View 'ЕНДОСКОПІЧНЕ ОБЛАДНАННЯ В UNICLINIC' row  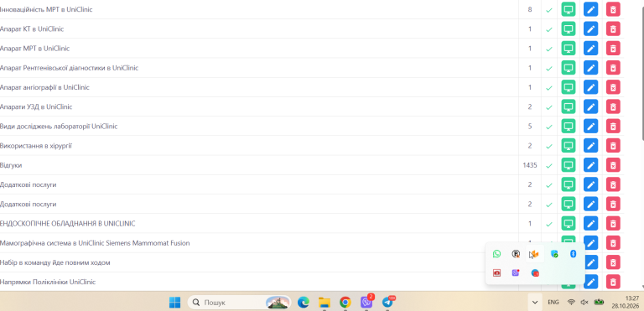(569, 224)
